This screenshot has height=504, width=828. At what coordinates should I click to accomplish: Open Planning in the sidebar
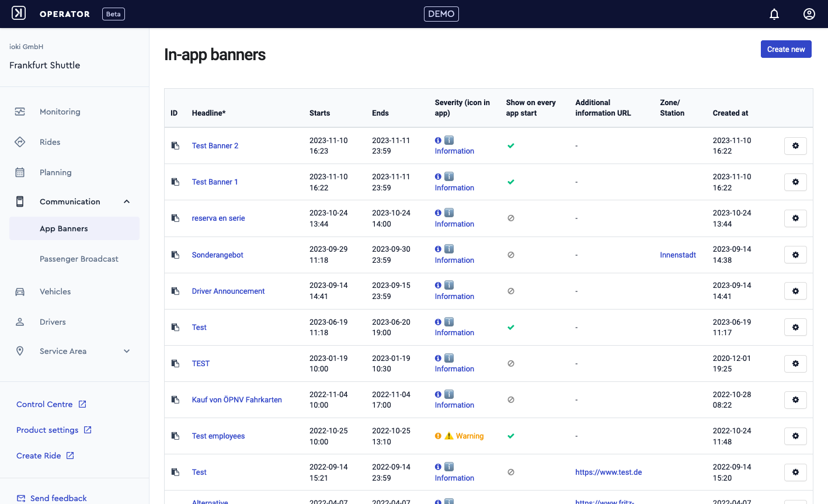coord(55,172)
